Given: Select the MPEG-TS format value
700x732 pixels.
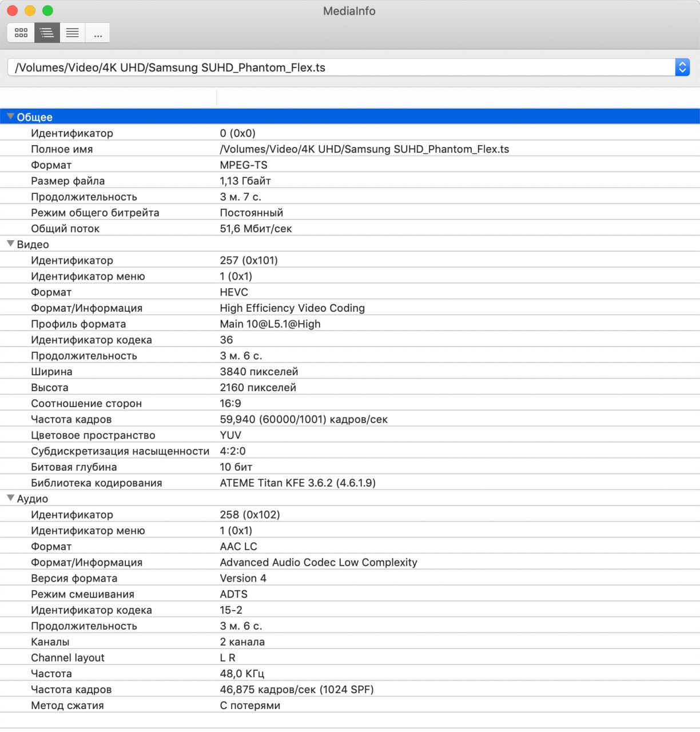Looking at the screenshot, I should pos(244,165).
